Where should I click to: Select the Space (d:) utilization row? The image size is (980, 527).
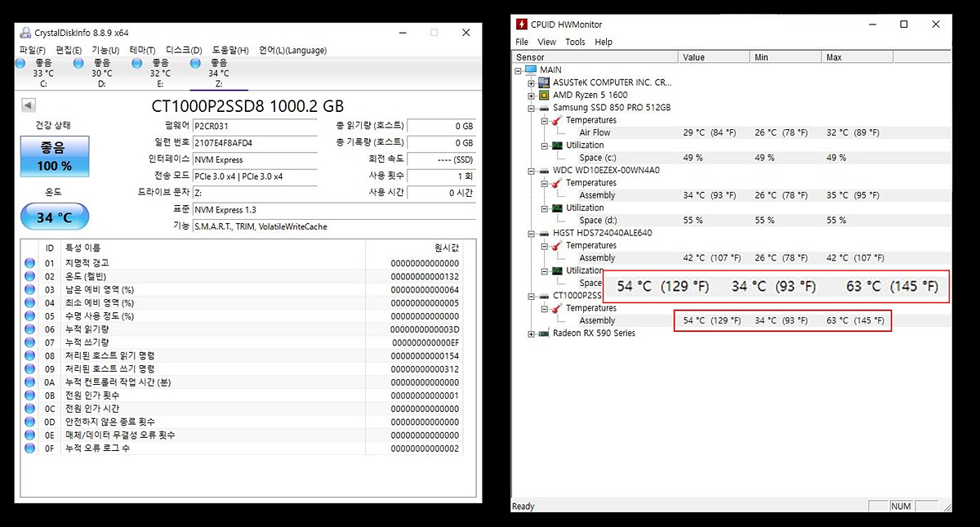coord(732,221)
